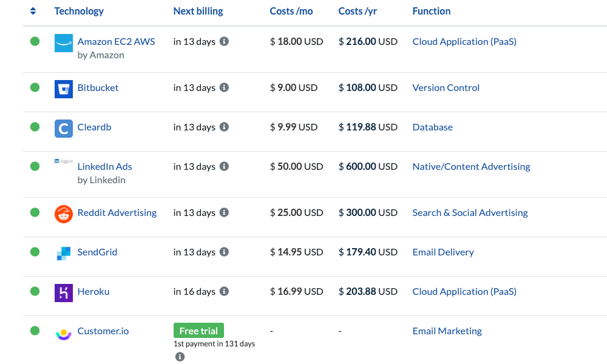Click the '$ 50.00 USD' monthly cost

[297, 167]
